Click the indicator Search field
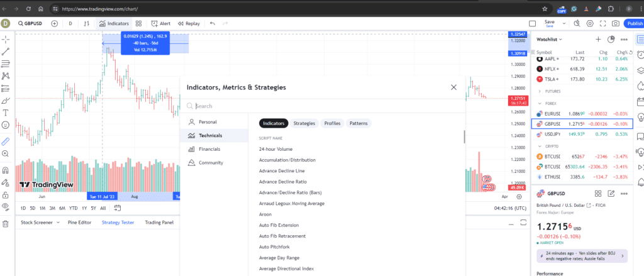Viewport: 644px width, 276px height. [x=323, y=106]
